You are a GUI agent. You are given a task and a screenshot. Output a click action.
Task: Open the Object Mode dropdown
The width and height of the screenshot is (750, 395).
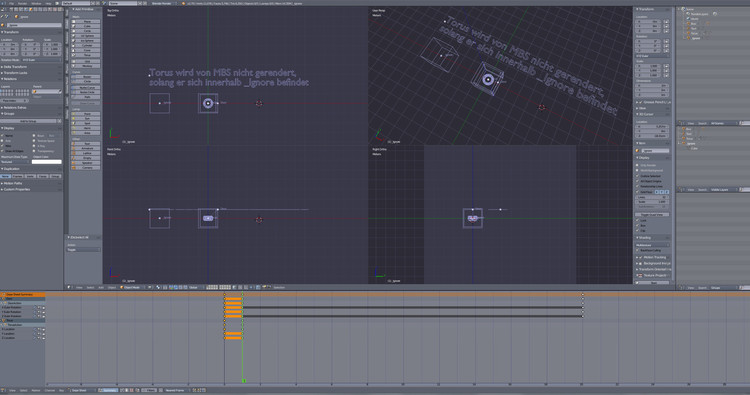coord(132,287)
